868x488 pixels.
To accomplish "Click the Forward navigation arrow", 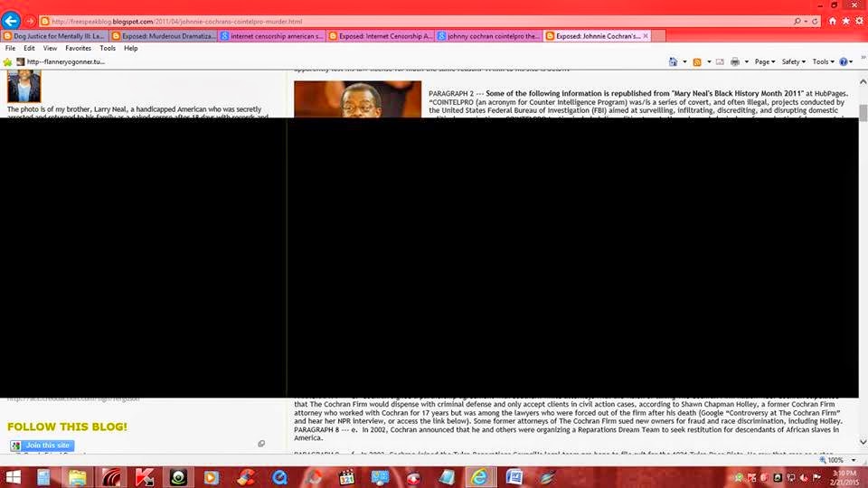I will pyautogui.click(x=30, y=21).
